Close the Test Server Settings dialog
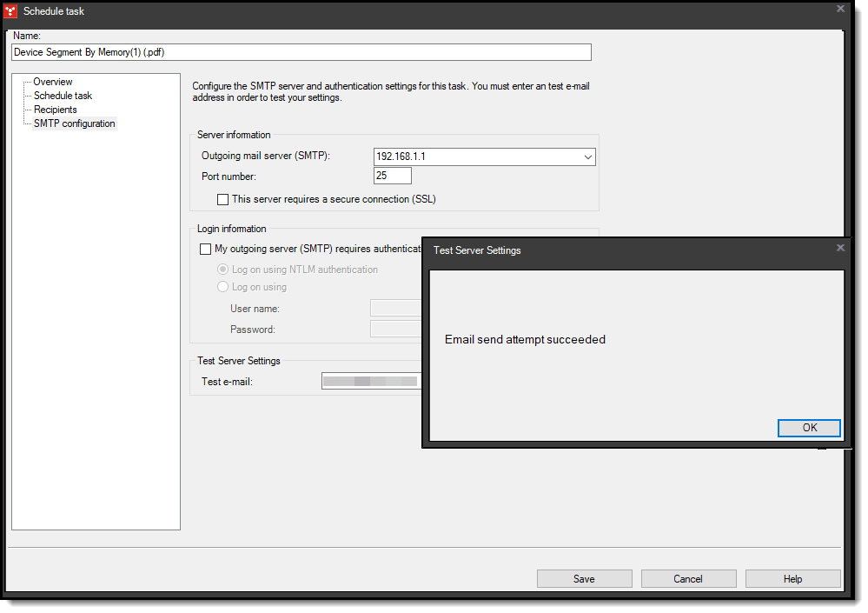The width and height of the screenshot is (868, 613). pos(840,248)
